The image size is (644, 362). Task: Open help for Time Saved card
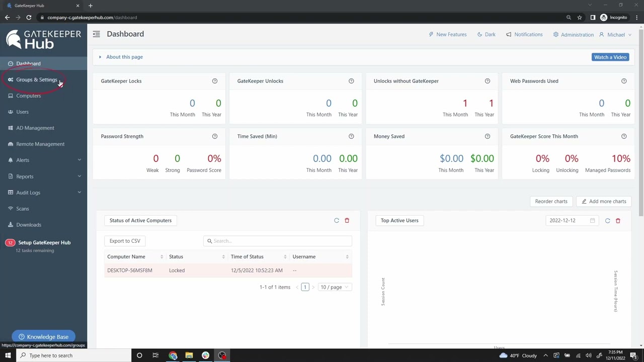(351, 136)
